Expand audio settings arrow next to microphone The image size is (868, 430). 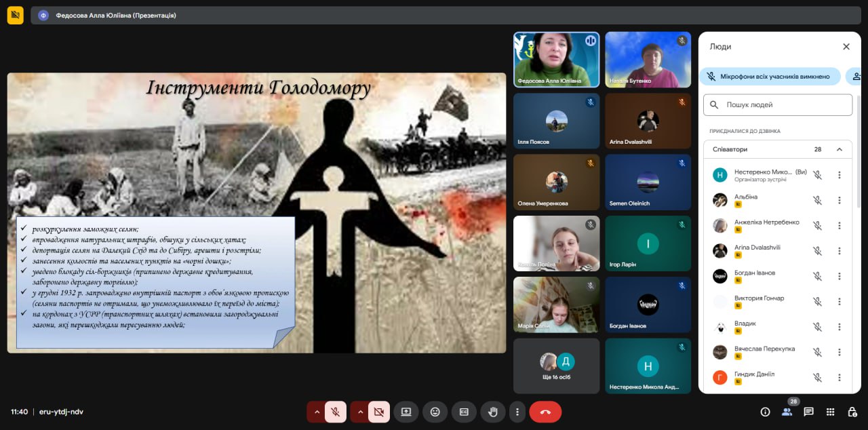[x=316, y=412]
